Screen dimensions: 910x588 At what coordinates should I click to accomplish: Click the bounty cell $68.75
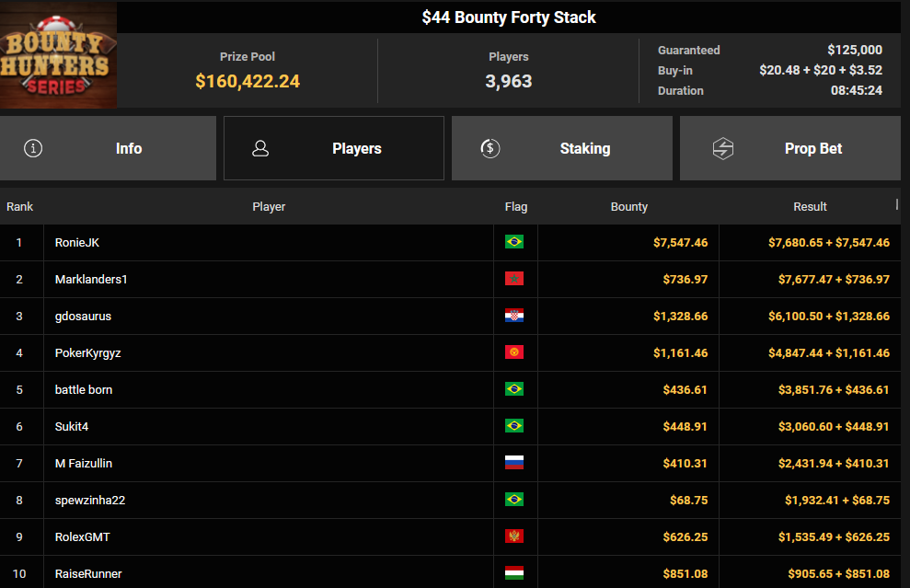(689, 501)
